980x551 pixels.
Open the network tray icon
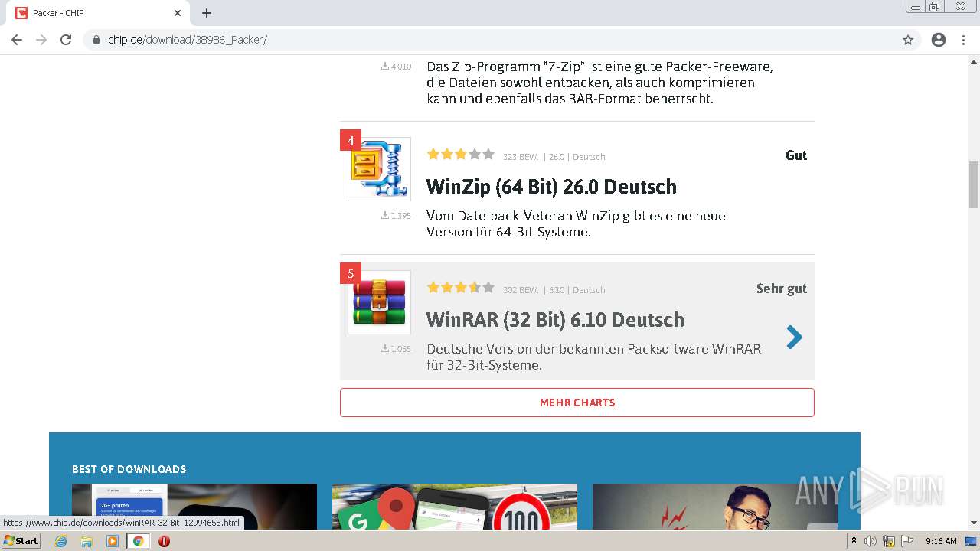(890, 541)
